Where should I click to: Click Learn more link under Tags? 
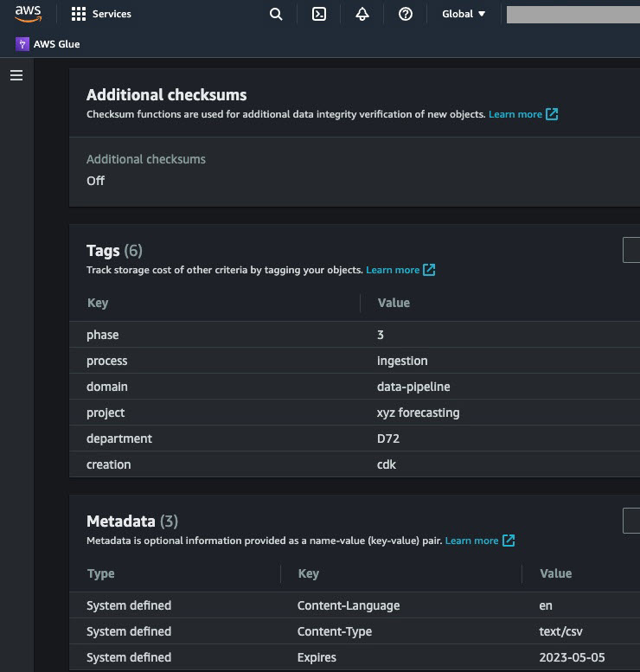400,270
